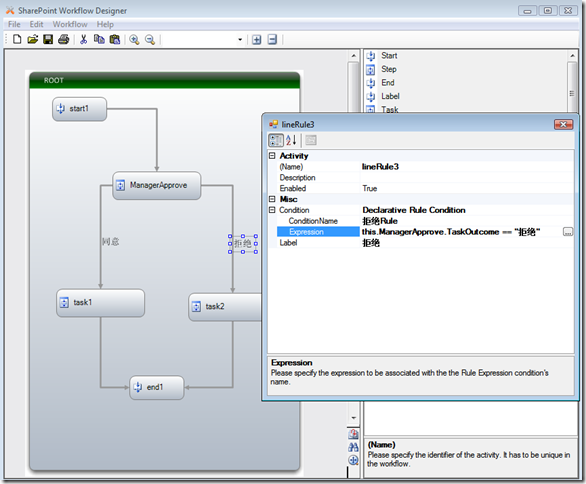
Task: Select the 同意 line label
Action: (x=111, y=242)
